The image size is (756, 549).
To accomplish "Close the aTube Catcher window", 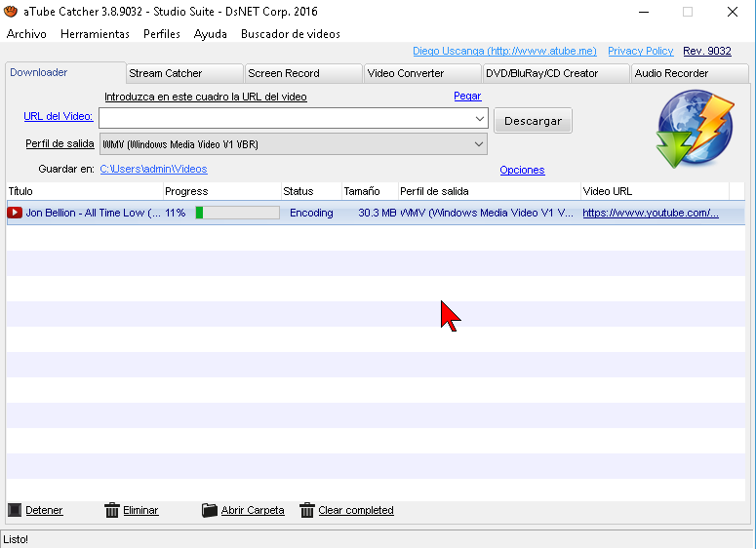I will [732, 12].
